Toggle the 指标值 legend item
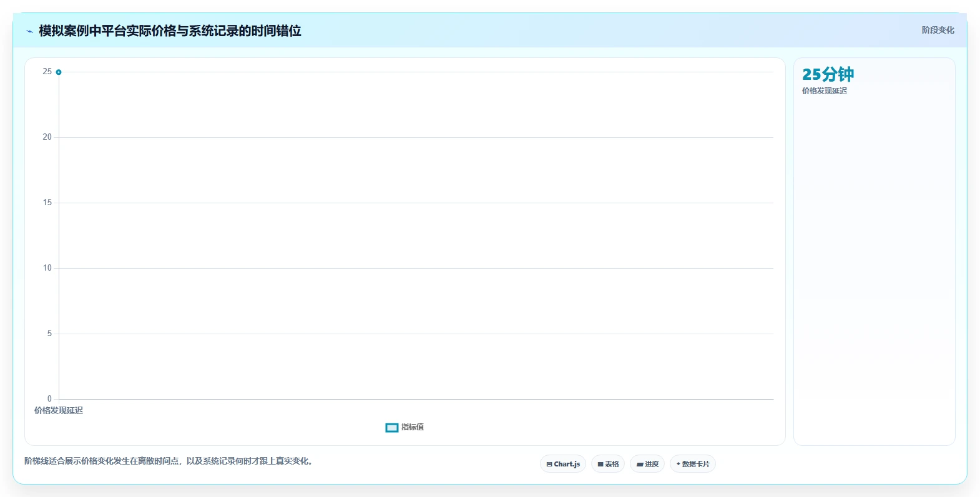Image resolution: width=980 pixels, height=497 pixels. click(x=405, y=427)
